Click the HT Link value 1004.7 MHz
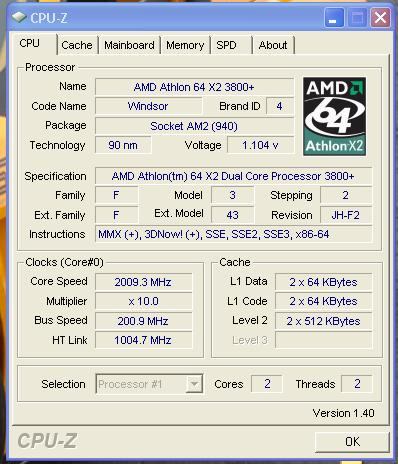The image size is (398, 464). pyautogui.click(x=143, y=340)
